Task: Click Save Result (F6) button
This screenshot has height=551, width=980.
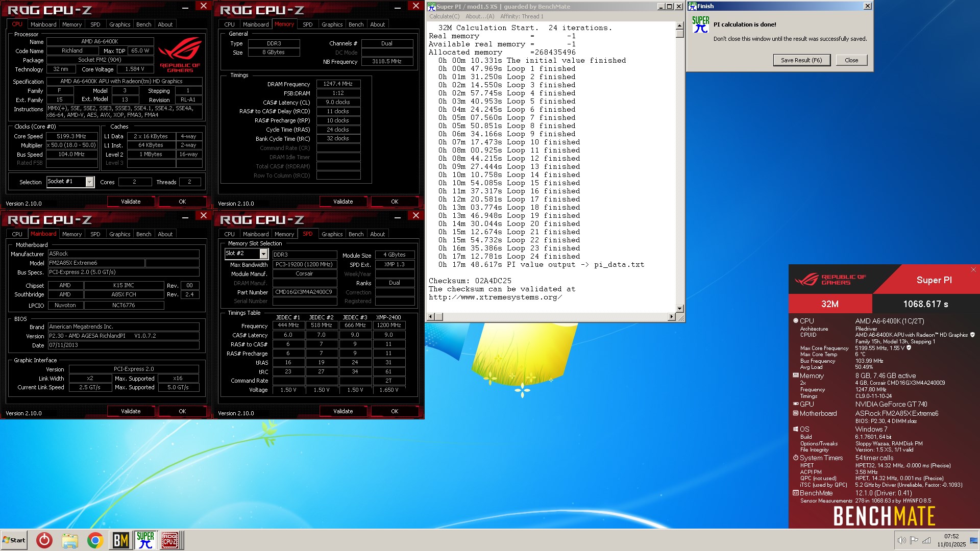Action: click(x=801, y=60)
